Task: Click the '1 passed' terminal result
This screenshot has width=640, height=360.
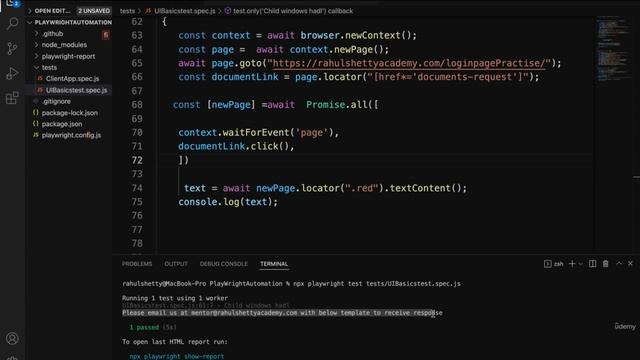Action: [x=144, y=327]
